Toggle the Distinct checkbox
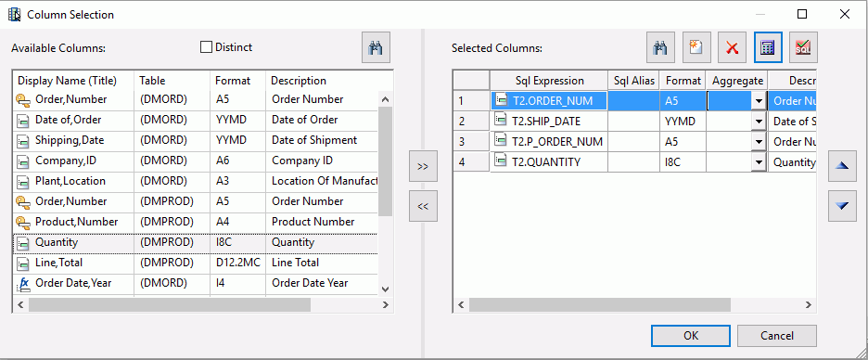 pos(206,47)
